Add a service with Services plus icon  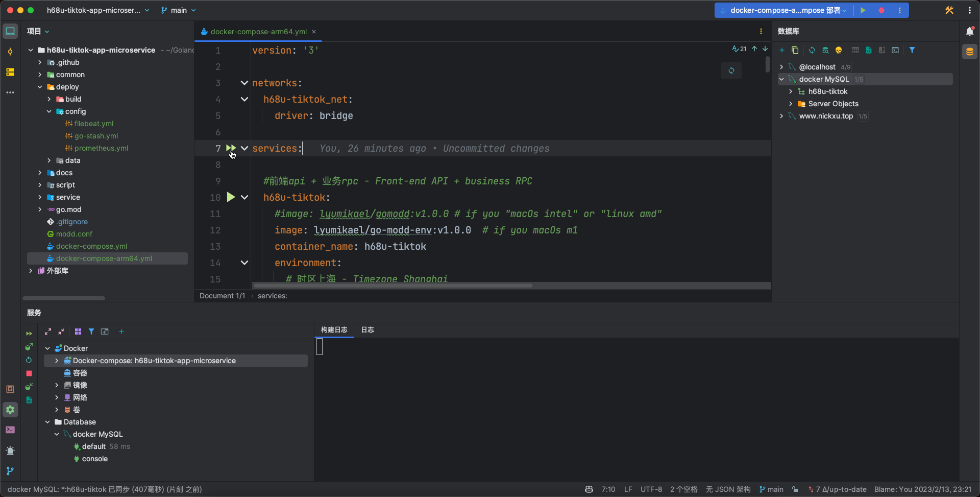coord(121,332)
